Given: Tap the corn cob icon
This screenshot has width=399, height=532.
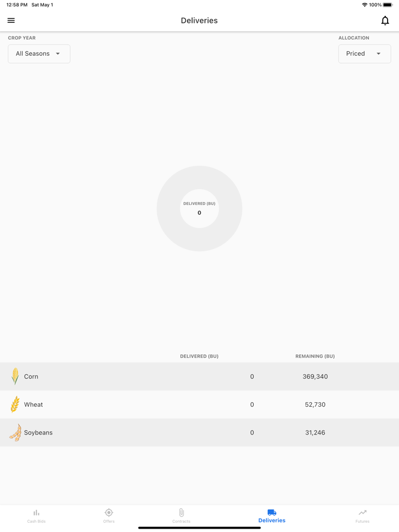Looking at the screenshot, I should (15, 377).
